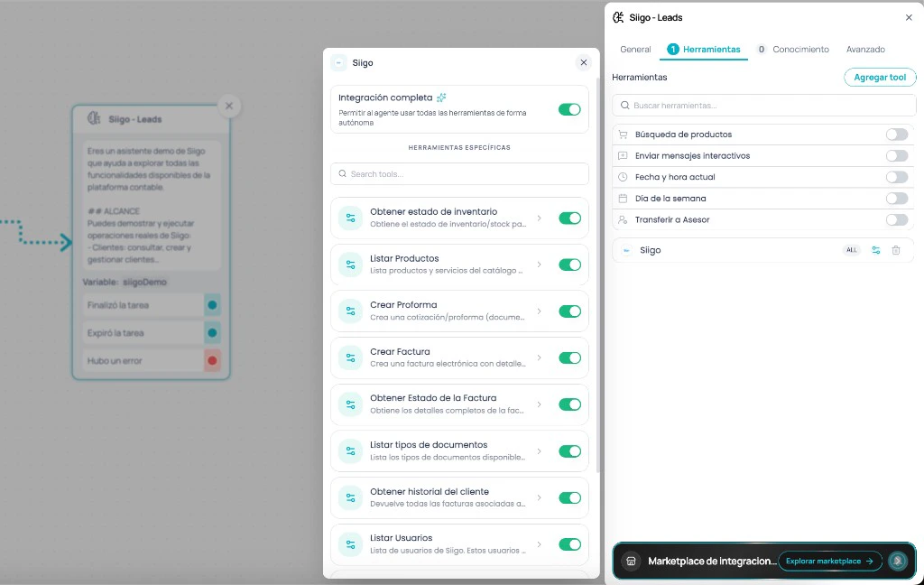Click Explorar marketplace button
The width and height of the screenshot is (924, 585).
[830, 561]
